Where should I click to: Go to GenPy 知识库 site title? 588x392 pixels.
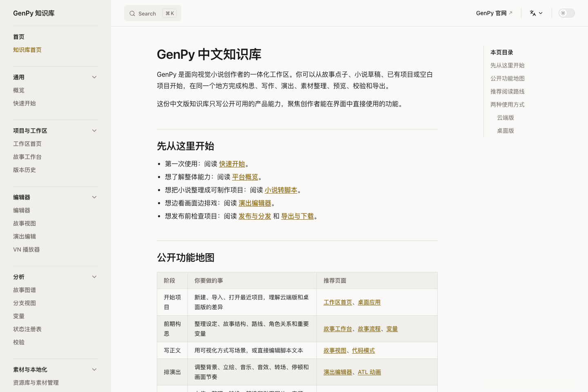click(x=34, y=13)
